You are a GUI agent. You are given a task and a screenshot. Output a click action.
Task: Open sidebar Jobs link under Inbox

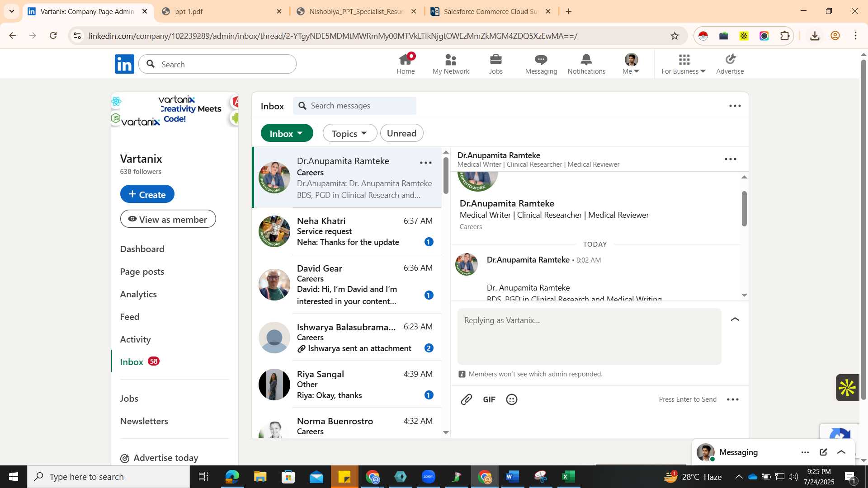tap(129, 399)
